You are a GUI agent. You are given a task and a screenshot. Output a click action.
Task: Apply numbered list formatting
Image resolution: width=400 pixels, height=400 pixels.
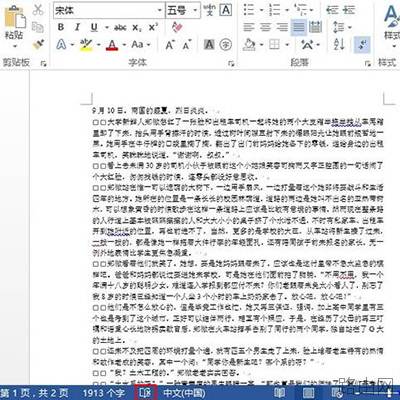[275, 10]
